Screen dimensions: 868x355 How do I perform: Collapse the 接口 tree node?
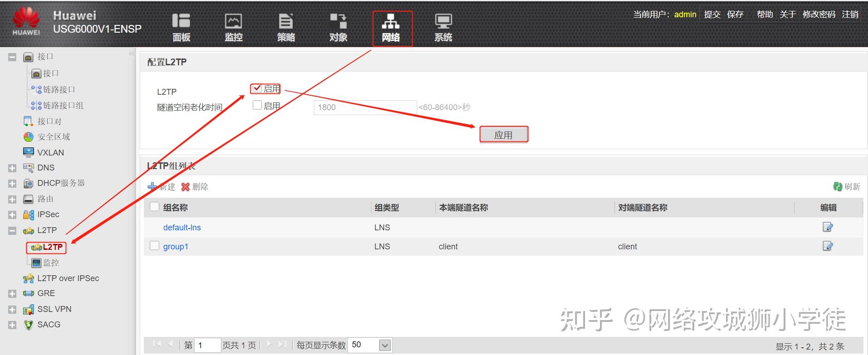point(12,57)
